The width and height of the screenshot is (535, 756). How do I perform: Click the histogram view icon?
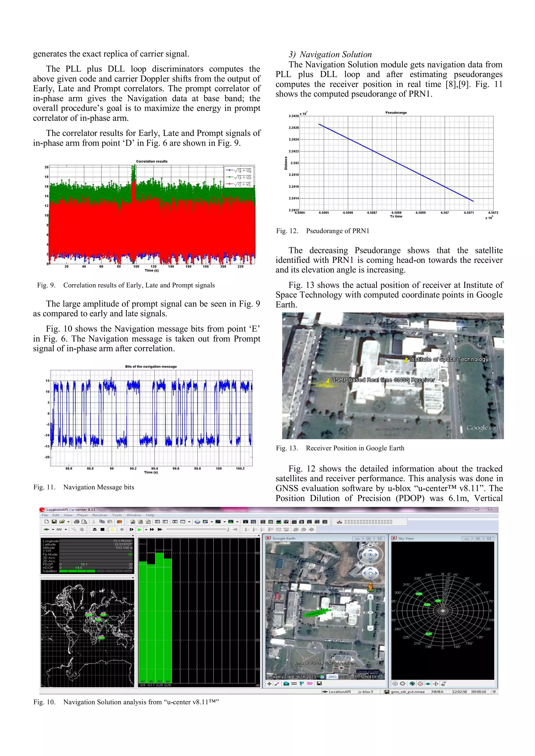[x=231, y=521]
